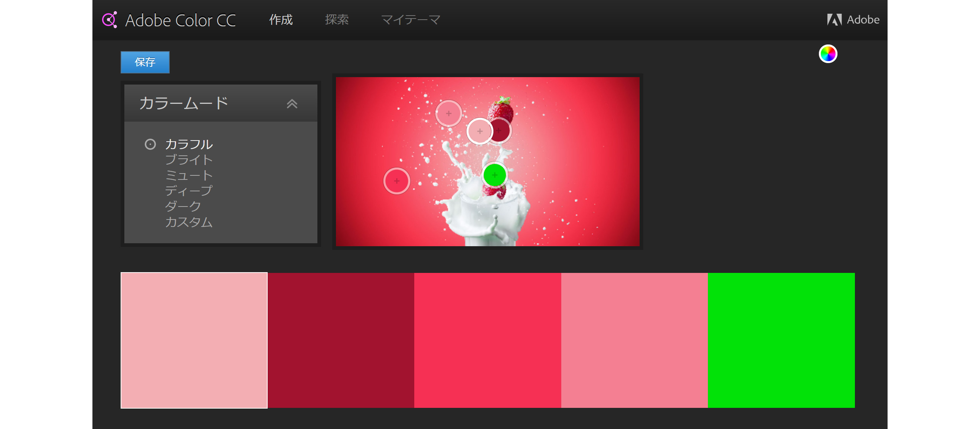Choose the ブライト color mood
This screenshot has width=980, height=429.
pyautogui.click(x=189, y=160)
